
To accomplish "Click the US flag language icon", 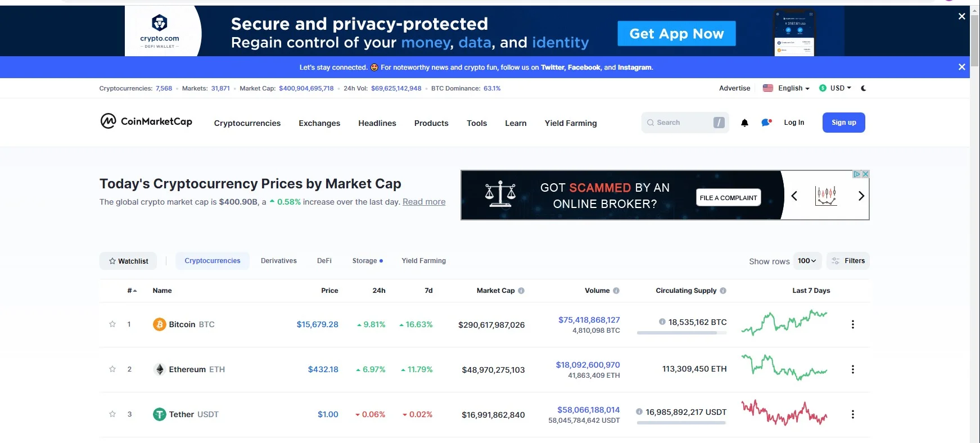I will click(x=768, y=88).
